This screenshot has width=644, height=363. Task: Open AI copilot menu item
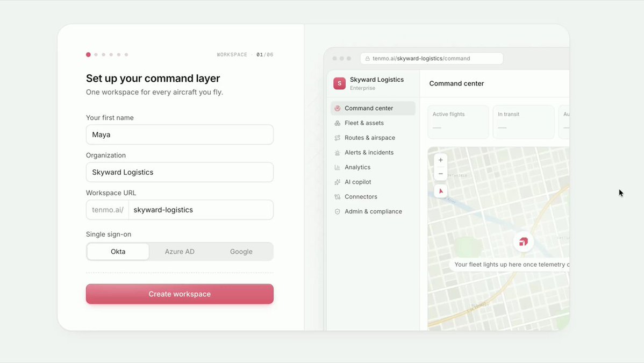373,182
